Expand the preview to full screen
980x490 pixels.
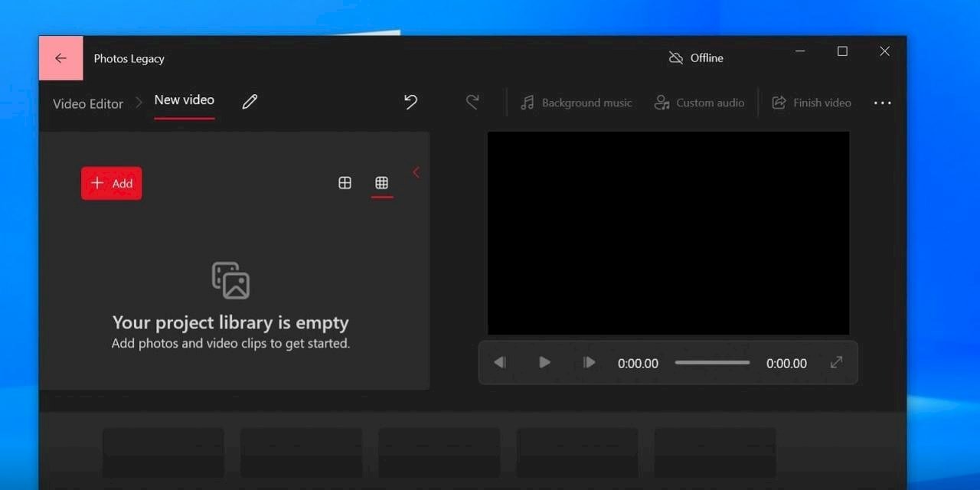click(836, 362)
